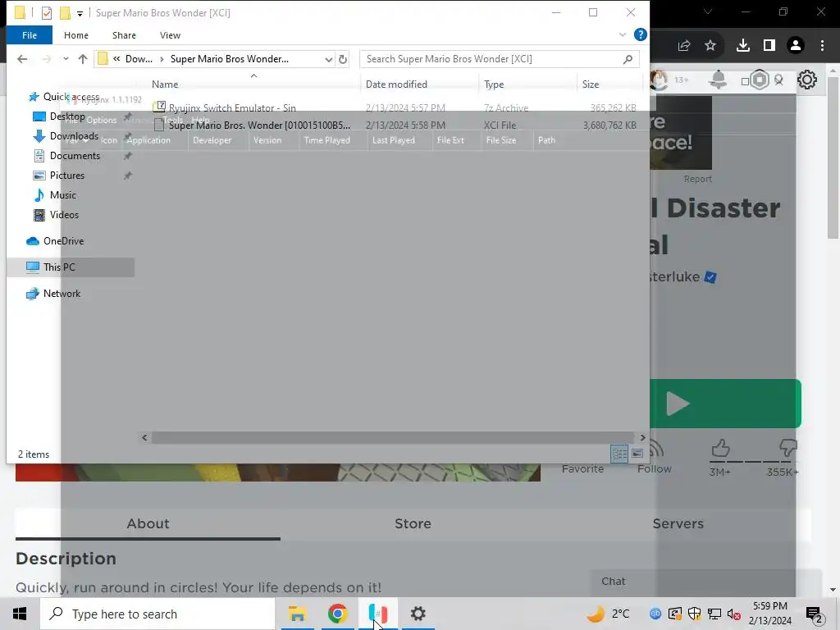Open Chrome downloads icon

click(x=743, y=46)
